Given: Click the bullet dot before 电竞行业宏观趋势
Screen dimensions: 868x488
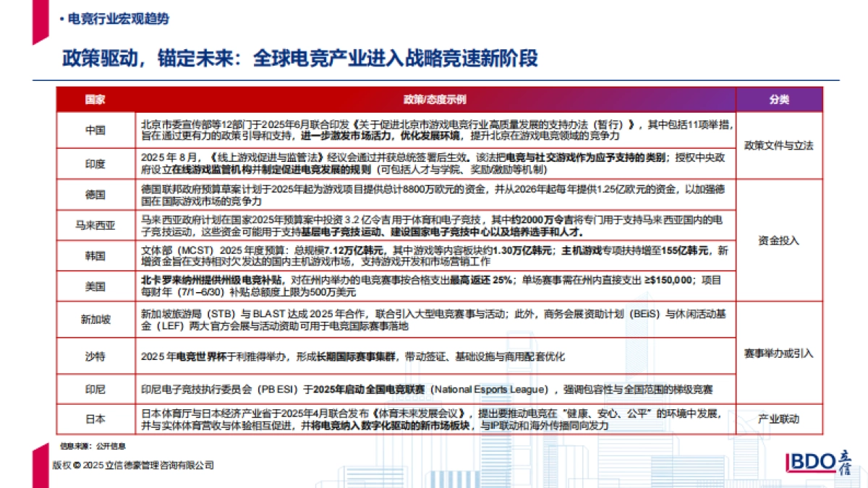Looking at the screenshot, I should click(61, 20).
